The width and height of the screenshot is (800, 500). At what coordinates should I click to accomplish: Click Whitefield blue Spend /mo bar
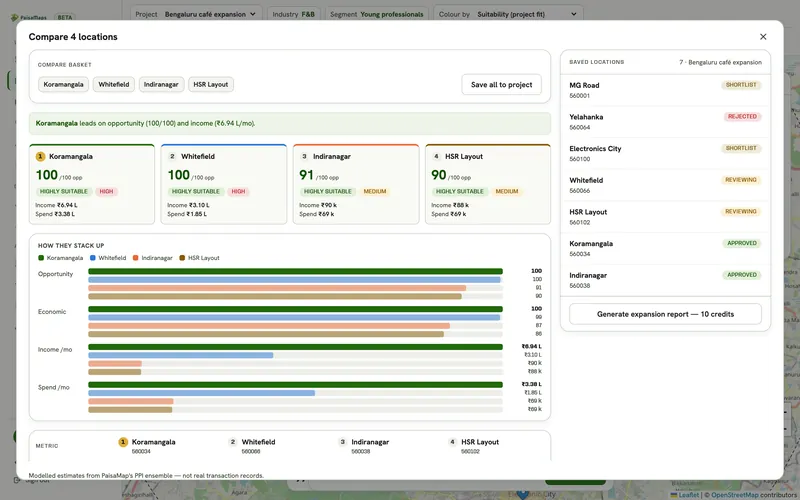click(x=202, y=393)
